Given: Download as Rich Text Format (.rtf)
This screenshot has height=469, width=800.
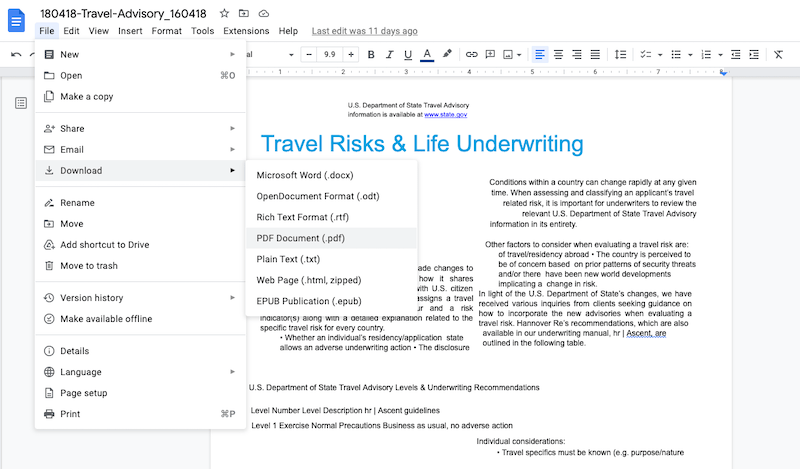Looking at the screenshot, I should [x=331, y=217].
